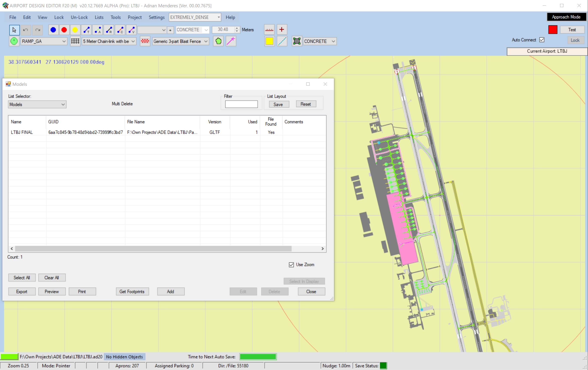Open the RAMP_GA parking type dropdown
Screen dimensions: 588x370
coord(44,41)
